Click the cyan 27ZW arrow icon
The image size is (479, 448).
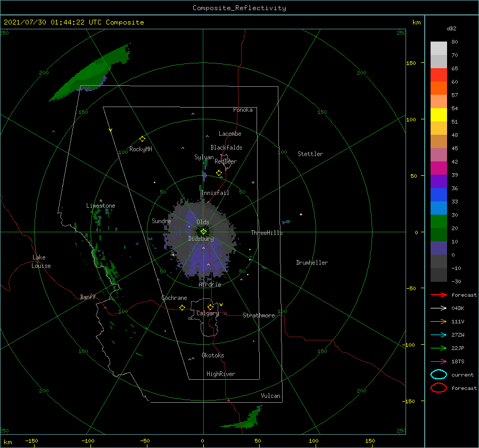[x=439, y=335]
